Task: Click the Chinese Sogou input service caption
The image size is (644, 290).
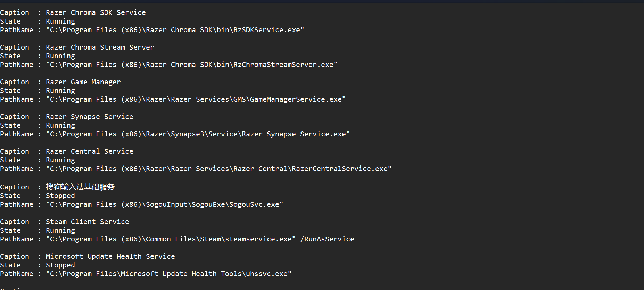Action: pyautogui.click(x=80, y=187)
